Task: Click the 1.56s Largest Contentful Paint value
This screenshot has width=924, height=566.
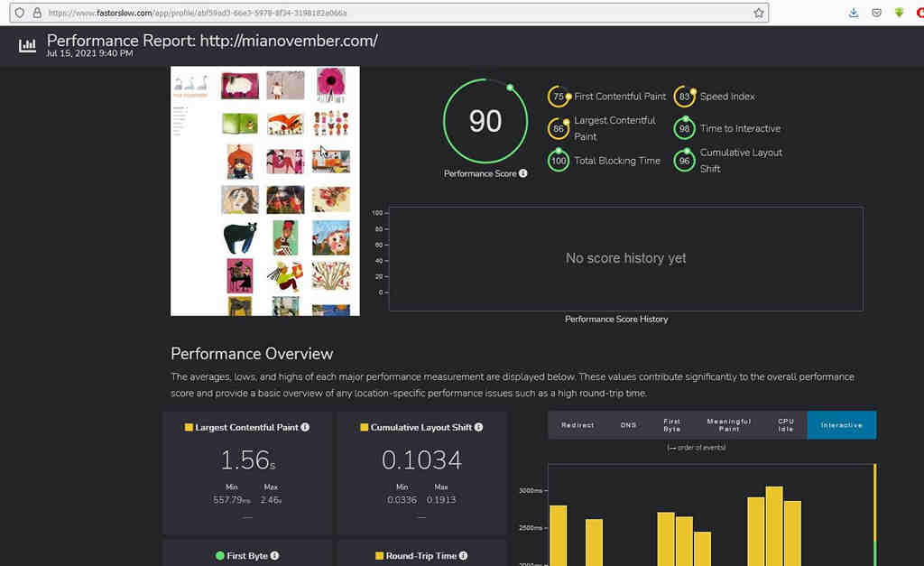Action: 247,459
